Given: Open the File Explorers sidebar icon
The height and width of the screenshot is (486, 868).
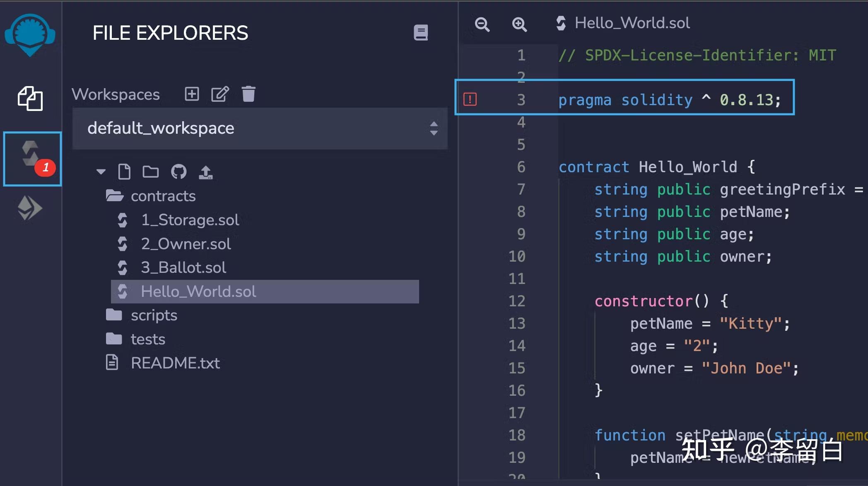Looking at the screenshot, I should tap(30, 99).
